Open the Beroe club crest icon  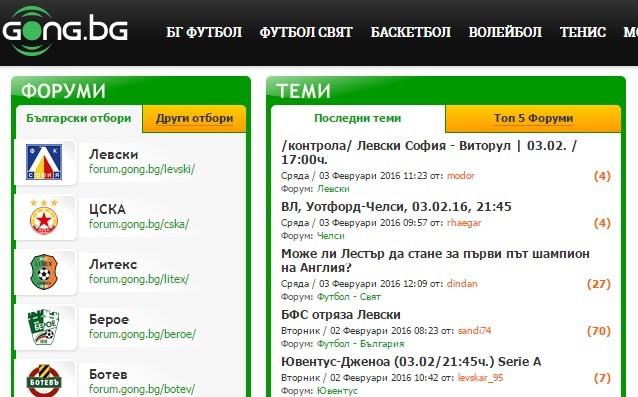(44, 327)
